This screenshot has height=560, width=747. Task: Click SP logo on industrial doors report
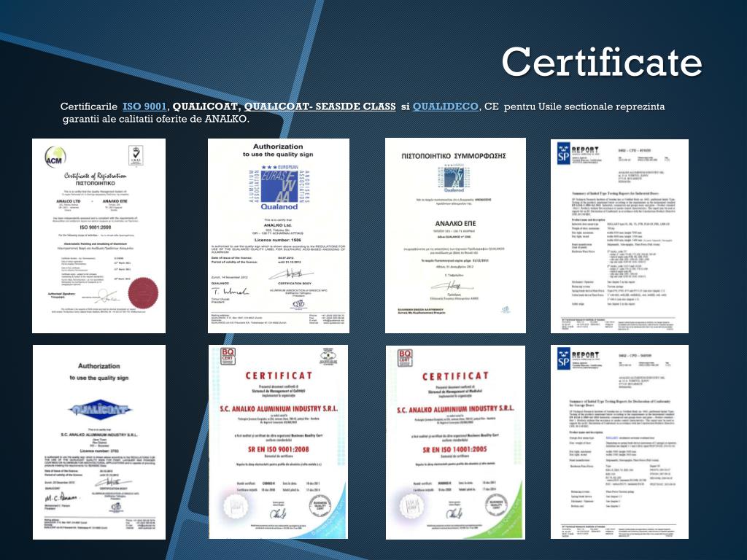(564, 154)
